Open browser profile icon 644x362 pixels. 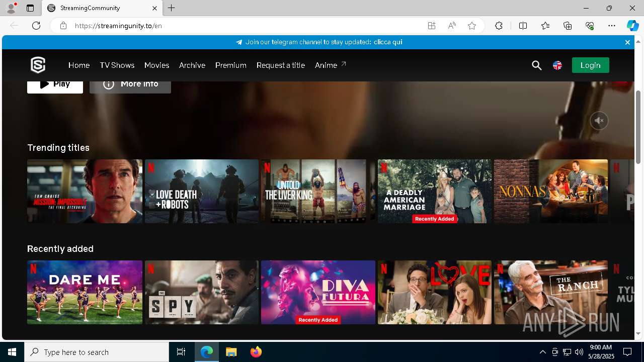pos(11,8)
